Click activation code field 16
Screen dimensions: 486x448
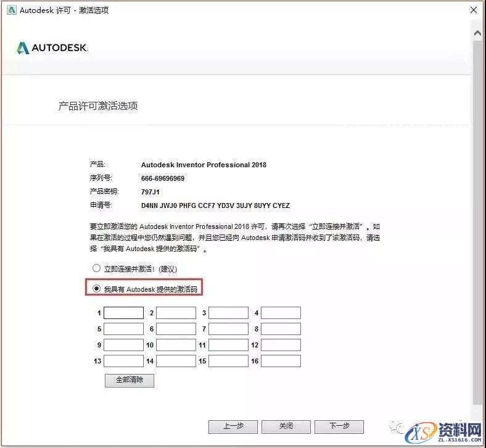click(281, 361)
